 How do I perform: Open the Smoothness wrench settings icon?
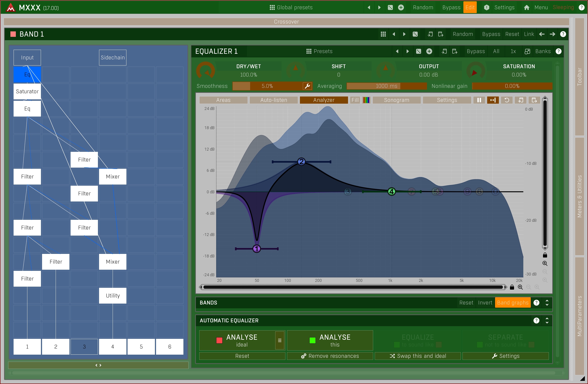[x=307, y=86]
